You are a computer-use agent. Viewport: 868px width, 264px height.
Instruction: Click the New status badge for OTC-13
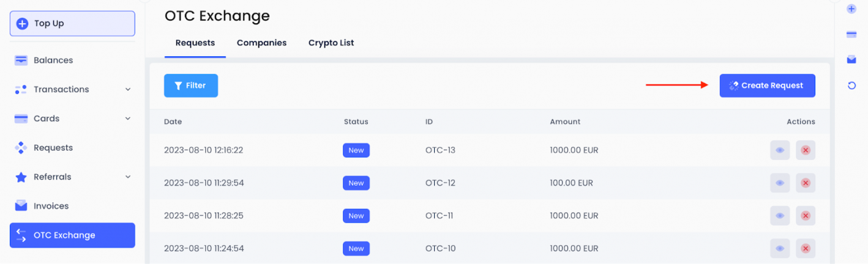pyautogui.click(x=356, y=150)
